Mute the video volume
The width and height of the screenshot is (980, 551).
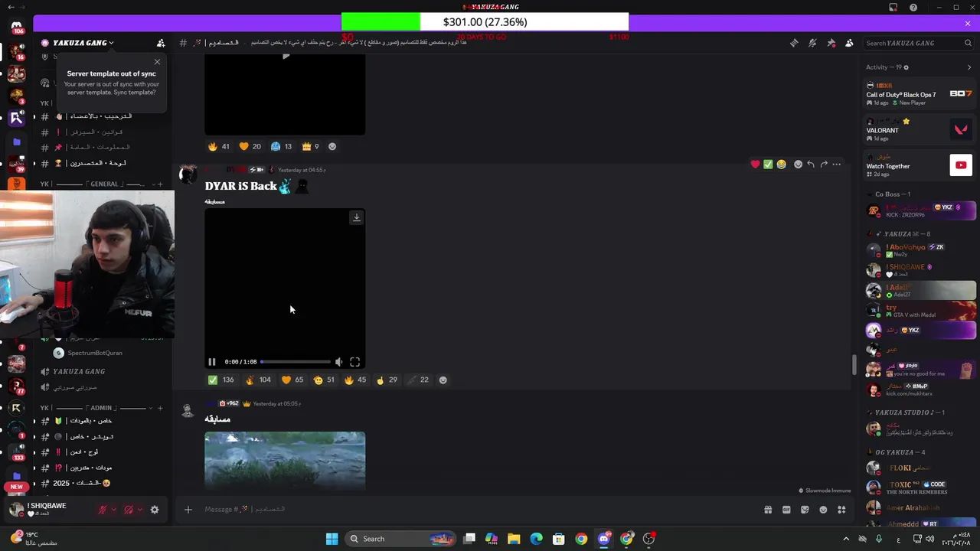coord(339,362)
